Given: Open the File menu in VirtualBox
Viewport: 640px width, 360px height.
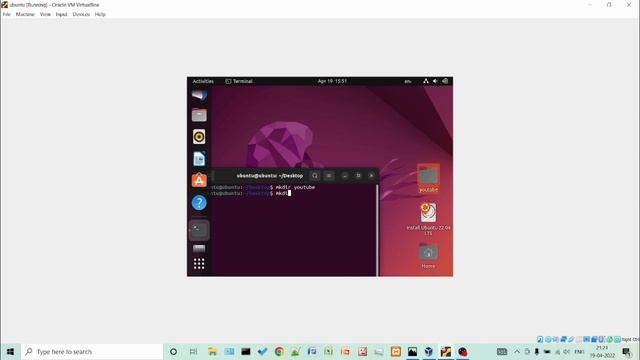Looking at the screenshot, I should click(x=7, y=14).
